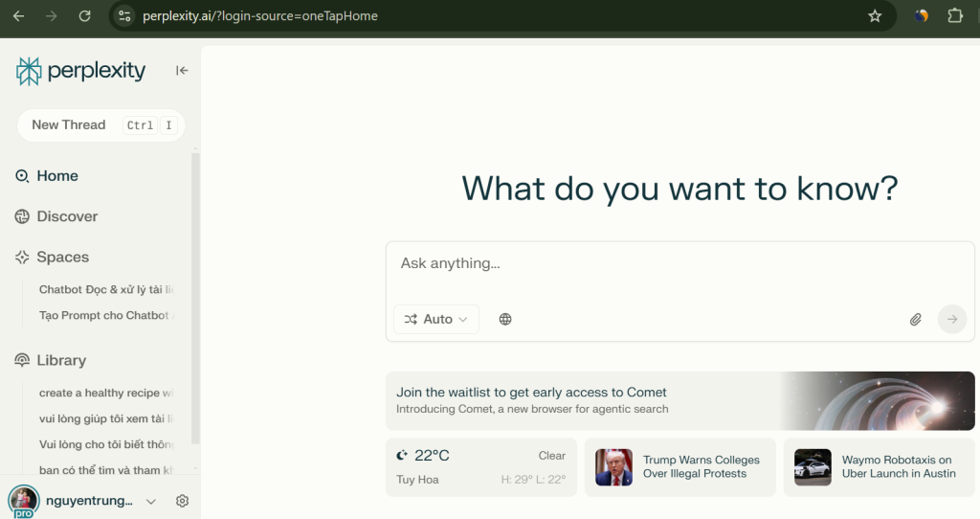The image size is (980, 519).
Task: Click the Perplexity logo
Action: pos(81,71)
